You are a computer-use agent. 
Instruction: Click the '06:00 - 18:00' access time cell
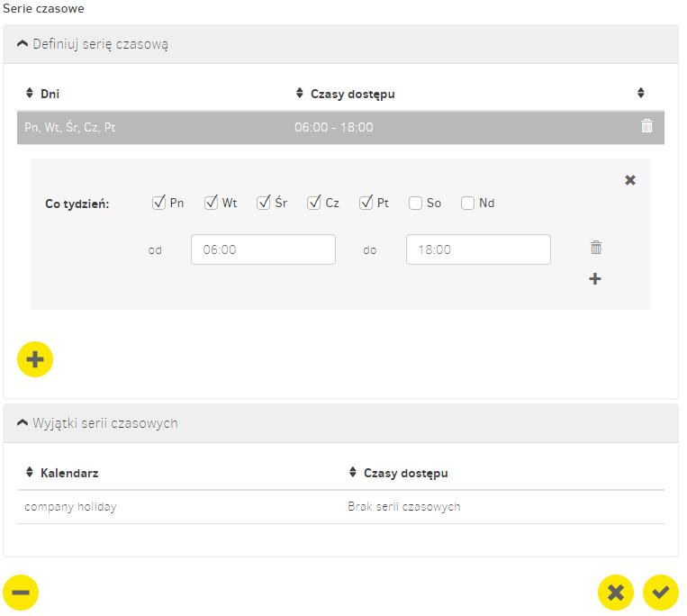334,128
